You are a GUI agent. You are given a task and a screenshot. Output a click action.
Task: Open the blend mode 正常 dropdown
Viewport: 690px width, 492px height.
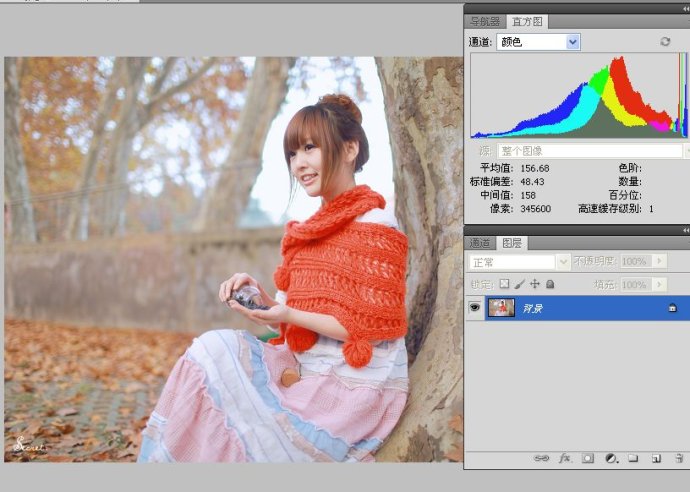pyautogui.click(x=563, y=262)
